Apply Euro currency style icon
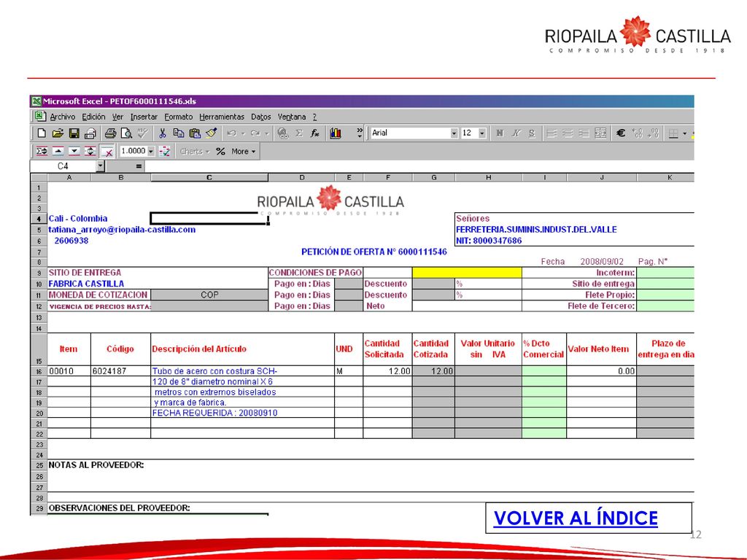The height and width of the screenshot is (560, 747). click(x=621, y=133)
